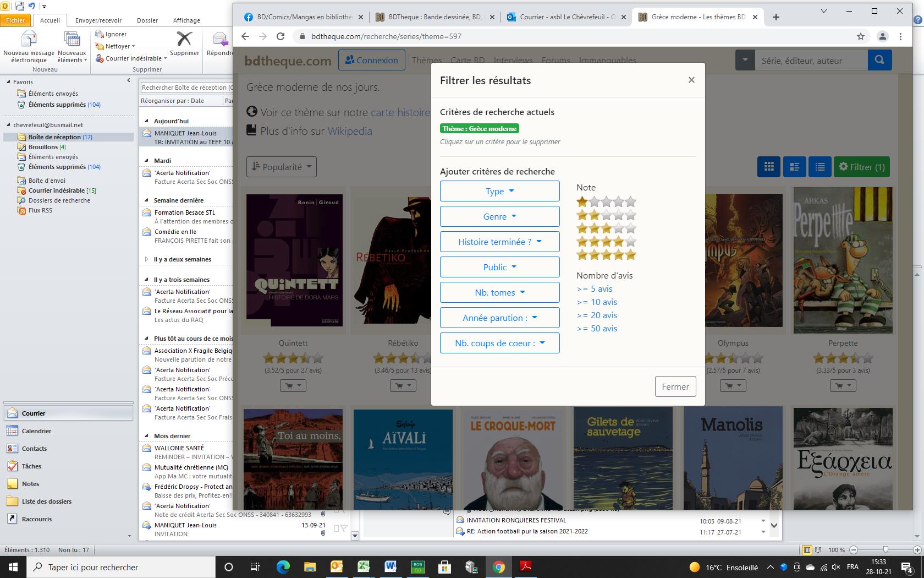The width and height of the screenshot is (924, 578).
Task: Open MANIQUET Jean-Louis email from today
Action: tap(187, 138)
